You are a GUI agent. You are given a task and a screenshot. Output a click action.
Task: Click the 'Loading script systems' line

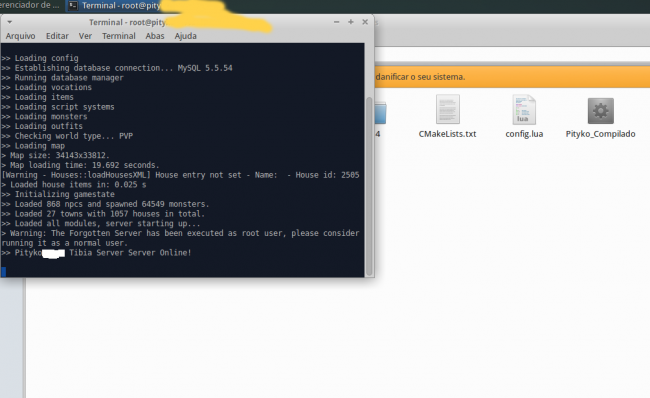pos(58,107)
